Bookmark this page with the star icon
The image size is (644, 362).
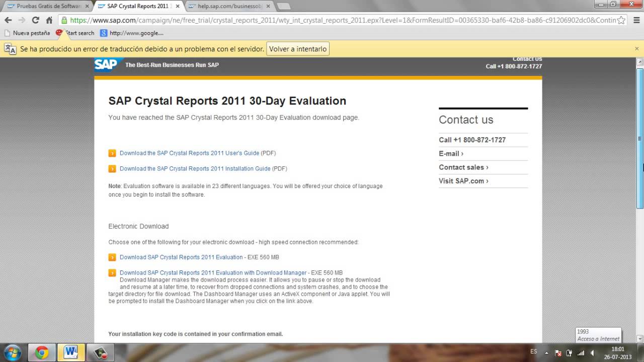(621, 20)
